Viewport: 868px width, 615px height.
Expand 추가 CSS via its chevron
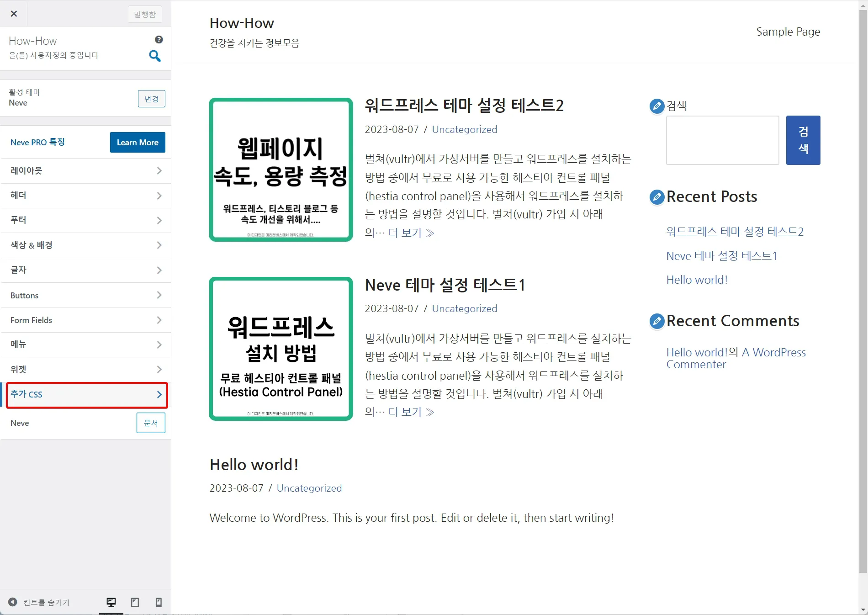[x=159, y=394]
